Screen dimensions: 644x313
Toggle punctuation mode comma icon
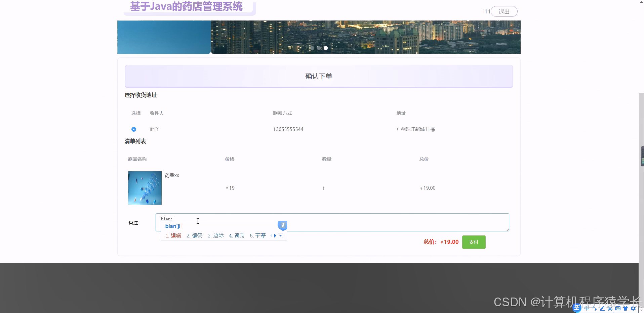pos(595,308)
